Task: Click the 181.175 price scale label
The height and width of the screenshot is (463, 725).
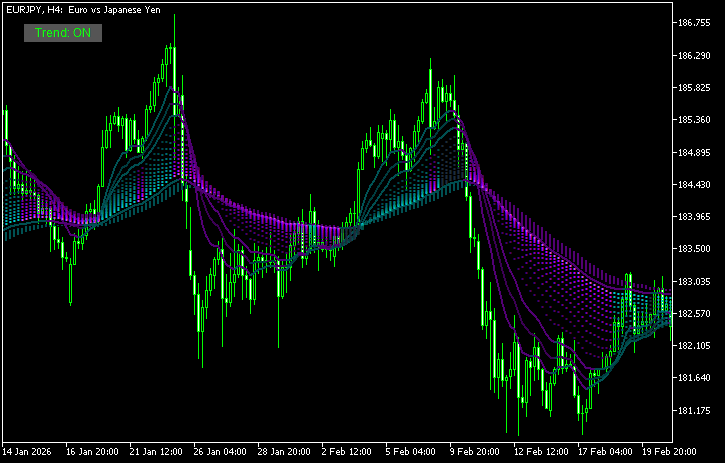Action: pyautogui.click(x=694, y=410)
